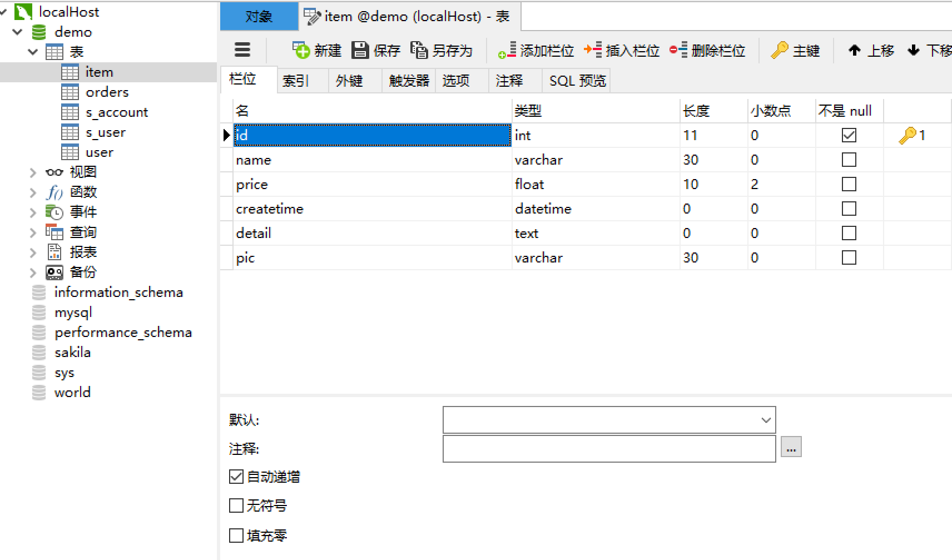This screenshot has width=952, height=560.
Task: Select the performance_schema database
Action: coord(123,332)
